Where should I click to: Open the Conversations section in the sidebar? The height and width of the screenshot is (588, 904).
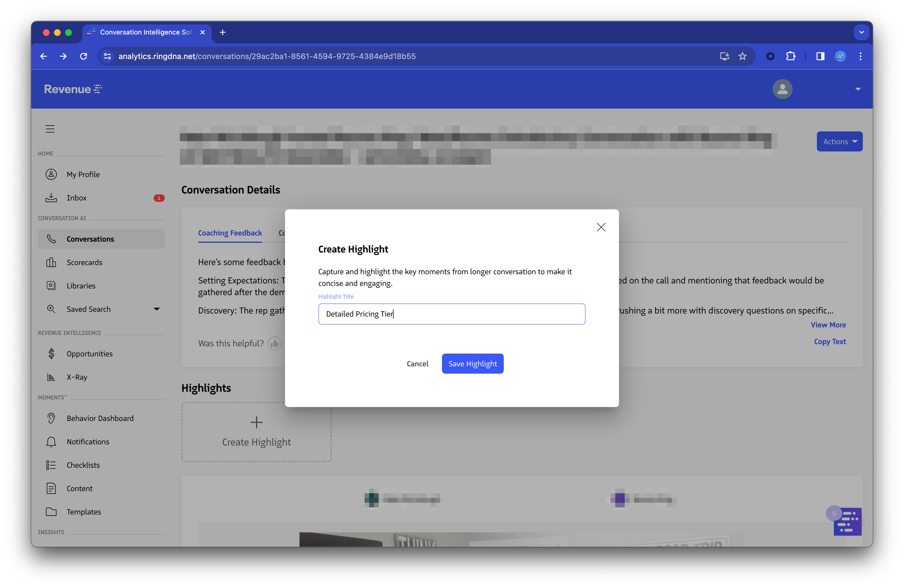click(x=90, y=239)
